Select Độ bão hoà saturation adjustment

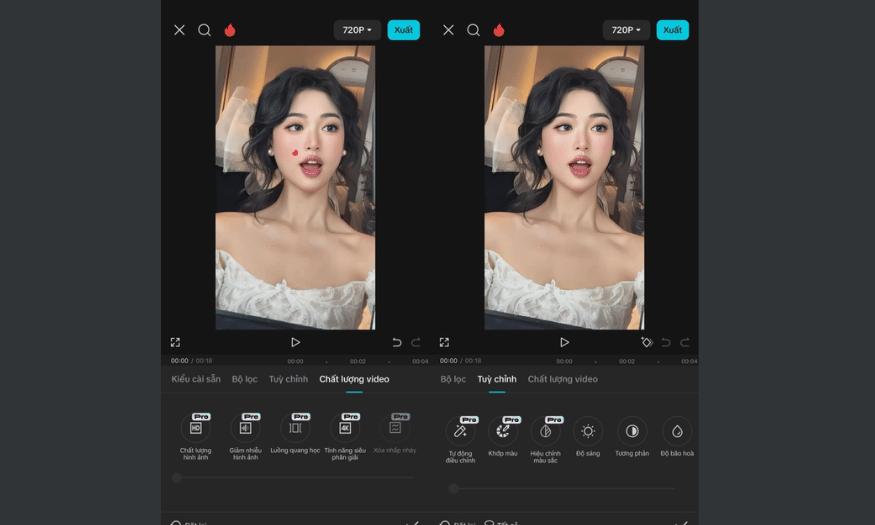(x=677, y=437)
